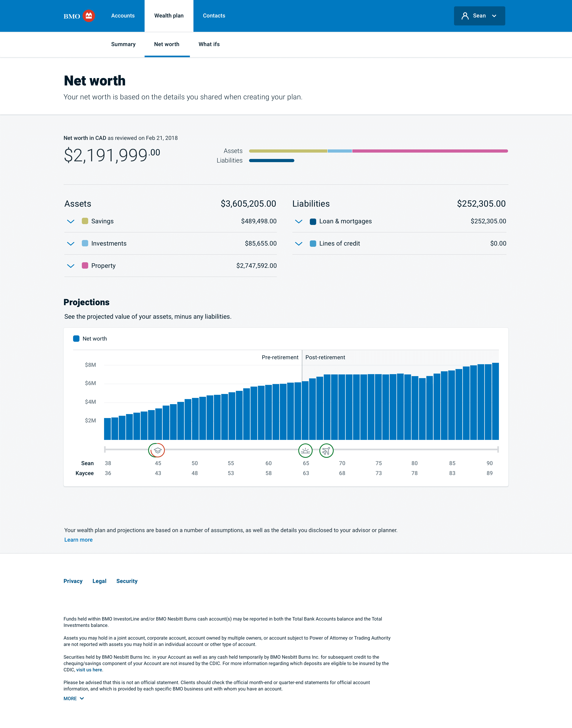Screen dimensions: 572x728
Task: Expand the Lines of credit chevron
Action: point(299,244)
